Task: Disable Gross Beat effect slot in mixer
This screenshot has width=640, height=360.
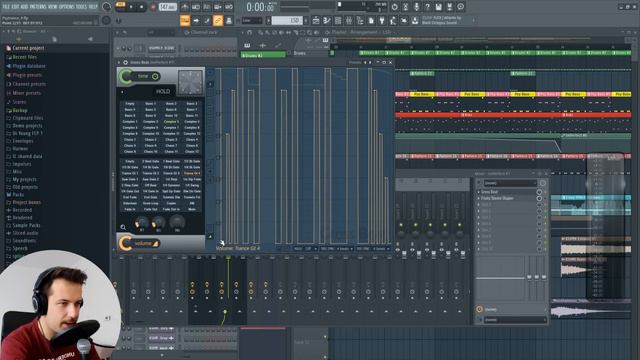Action: point(539,192)
